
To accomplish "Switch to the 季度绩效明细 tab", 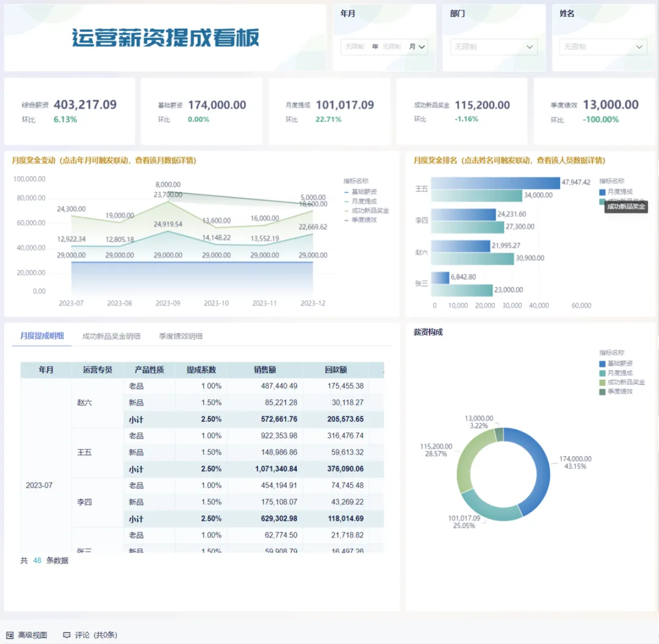I will coord(181,336).
